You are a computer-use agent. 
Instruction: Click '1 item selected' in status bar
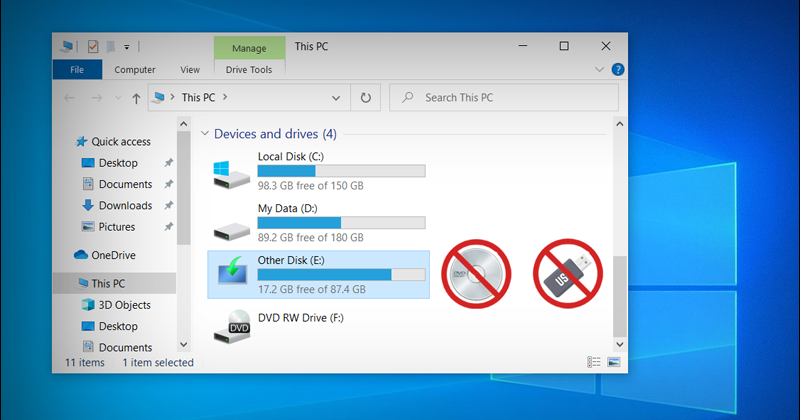[158, 362]
